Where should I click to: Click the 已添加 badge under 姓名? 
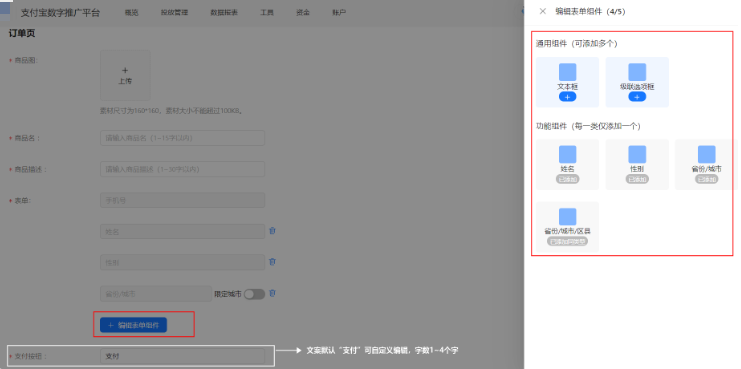click(568, 179)
